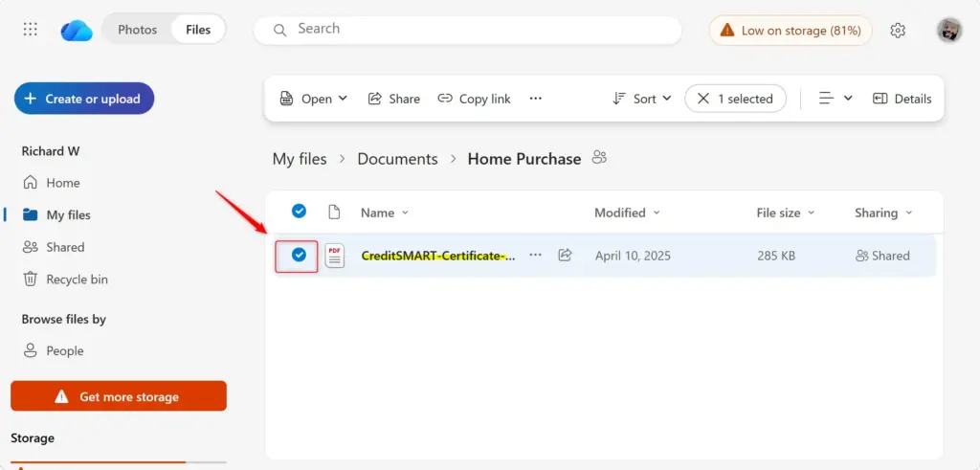The image size is (980, 470).
Task: Open the view options layout dropdown
Action: 835,99
